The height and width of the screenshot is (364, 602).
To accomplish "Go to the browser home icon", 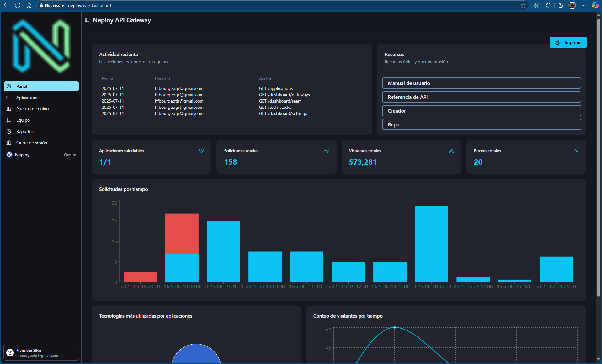I will pos(29,5).
